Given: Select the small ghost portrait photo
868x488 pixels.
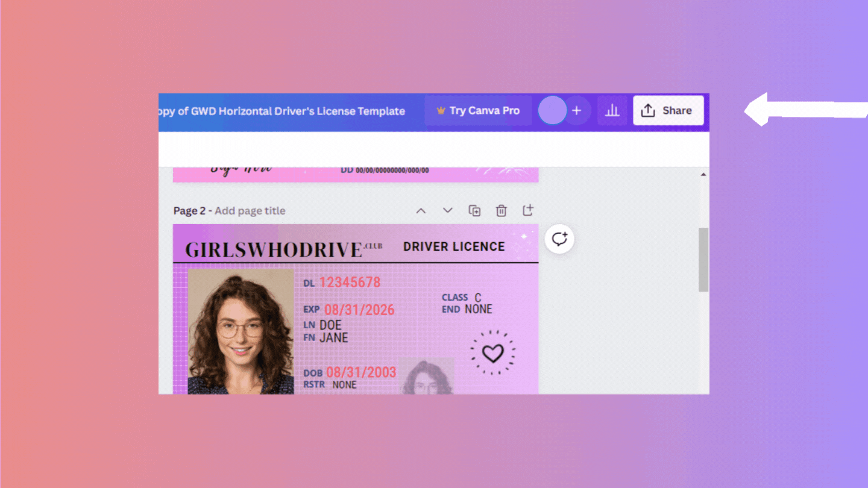Looking at the screenshot, I should coord(428,376).
